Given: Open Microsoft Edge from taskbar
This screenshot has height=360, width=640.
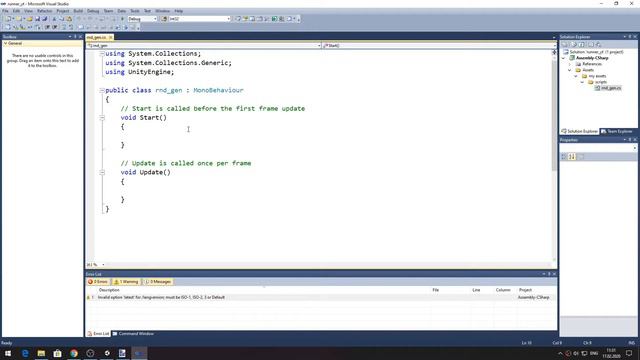Looking at the screenshot, I should point(25,353).
